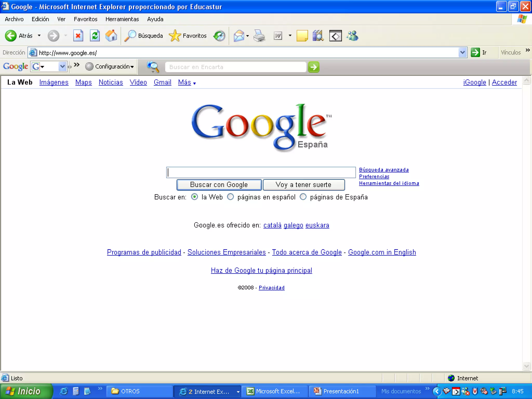Image resolution: width=532 pixels, height=399 pixels.
Task: Click into the Google search text field
Action: [261, 172]
